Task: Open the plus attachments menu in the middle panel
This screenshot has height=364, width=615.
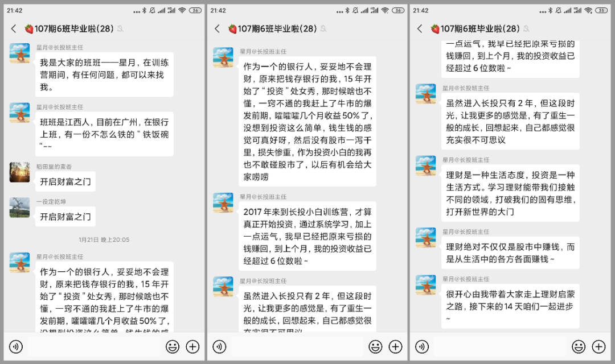Action: coord(396,346)
